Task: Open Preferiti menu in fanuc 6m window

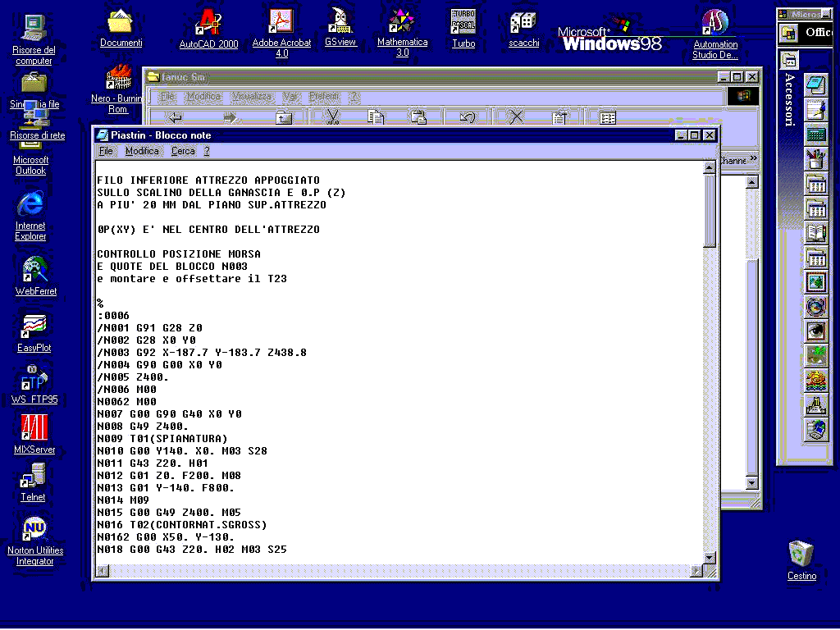Action: (323, 97)
